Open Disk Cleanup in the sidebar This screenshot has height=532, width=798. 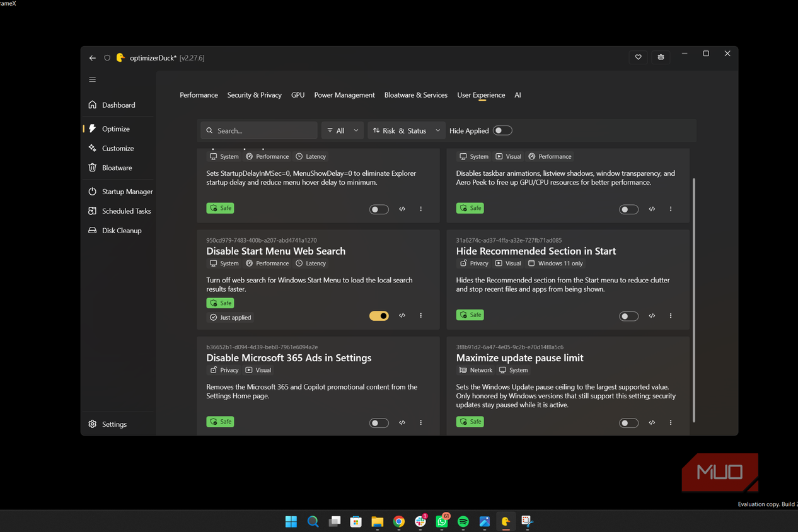coord(119,231)
